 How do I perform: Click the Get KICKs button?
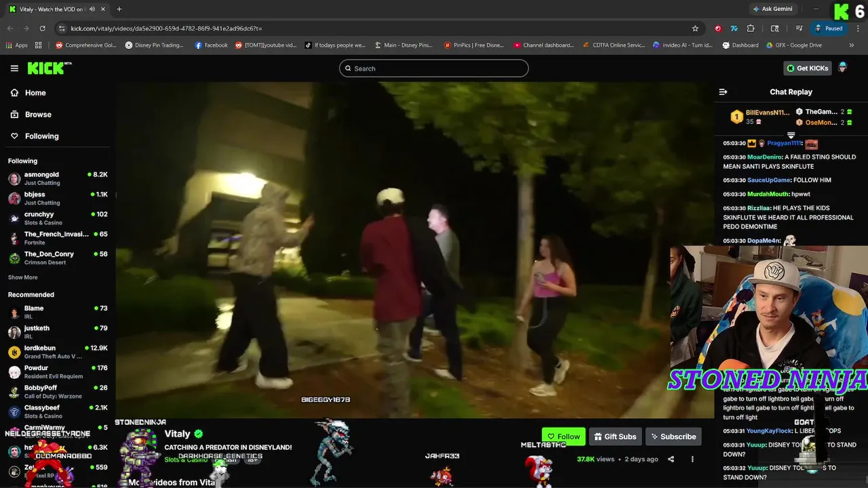coord(808,68)
